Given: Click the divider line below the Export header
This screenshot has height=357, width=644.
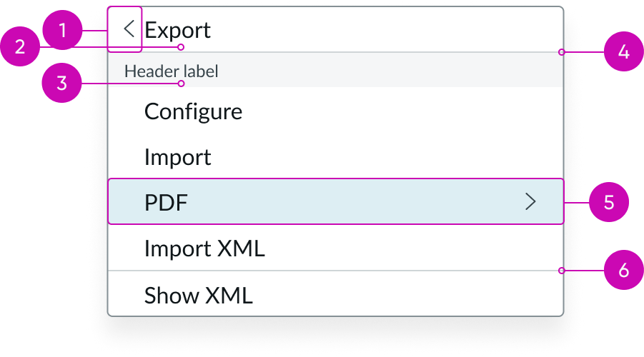Looking at the screenshot, I should [335, 52].
